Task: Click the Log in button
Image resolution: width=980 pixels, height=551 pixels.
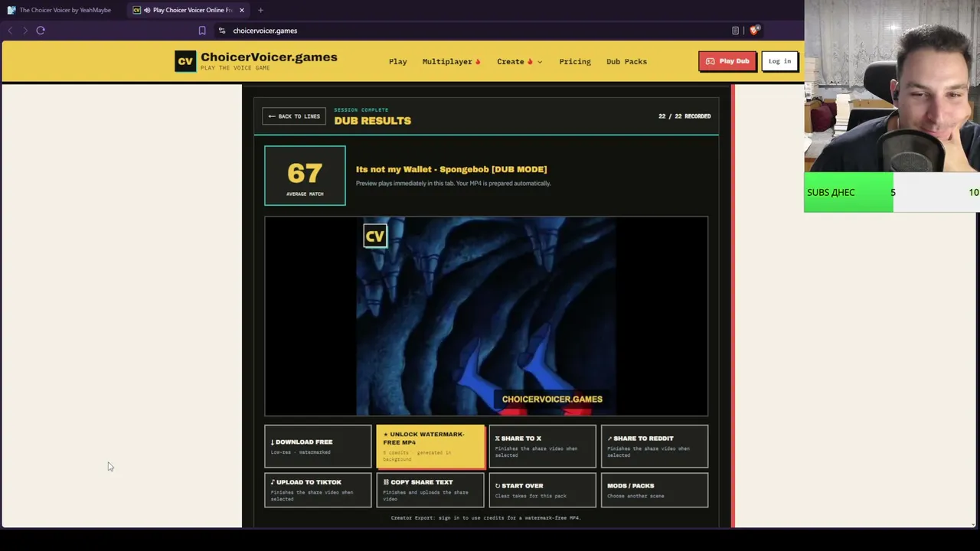Action: point(779,61)
